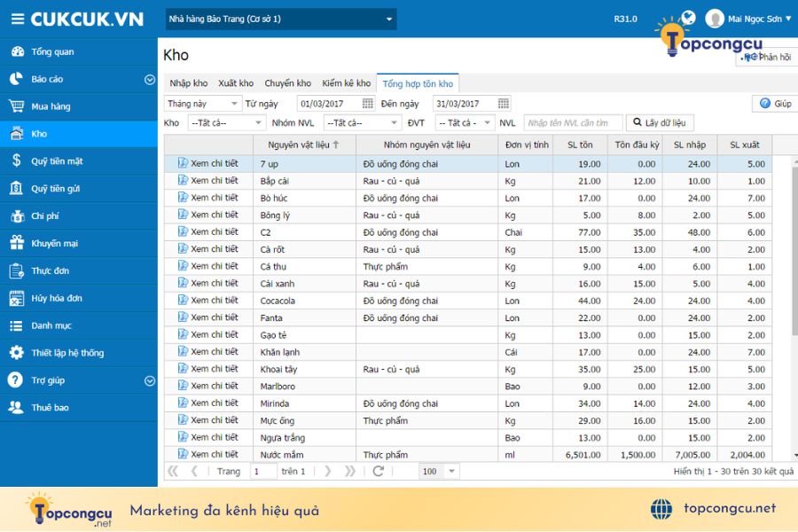Open Khuyến mại gift icon
798x532 pixels.
click(x=17, y=242)
